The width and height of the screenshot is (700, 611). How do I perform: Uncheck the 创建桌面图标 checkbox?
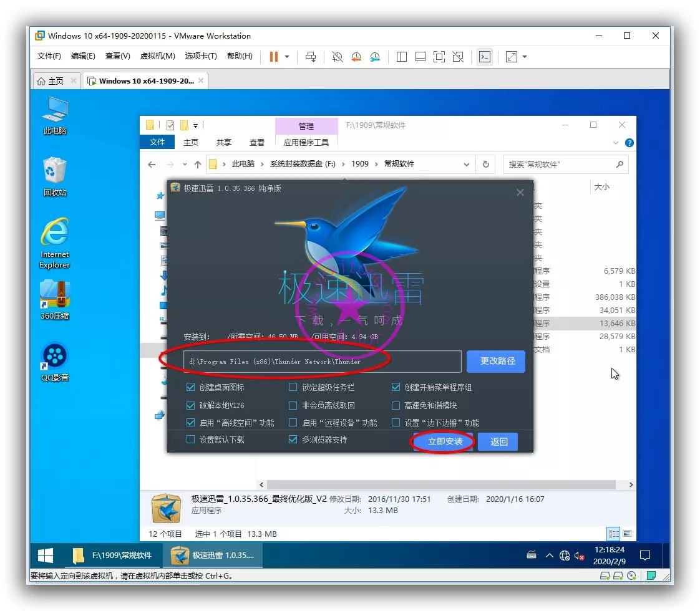(191, 387)
